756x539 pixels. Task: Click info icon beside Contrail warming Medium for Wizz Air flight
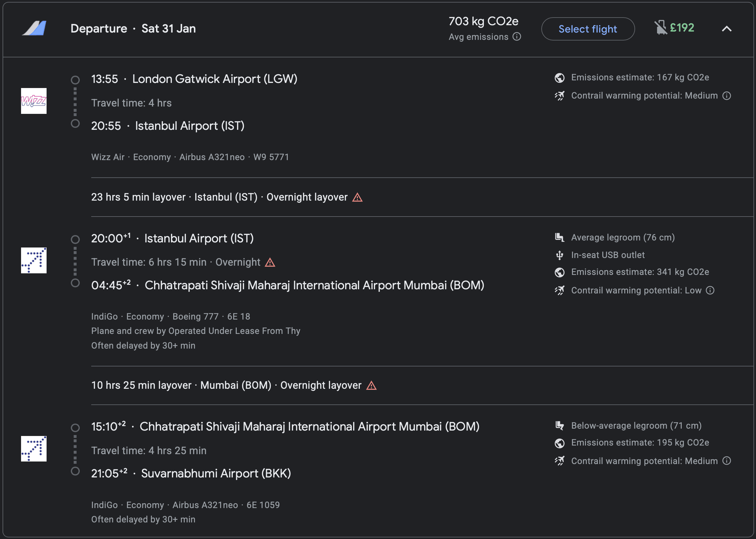click(x=727, y=96)
